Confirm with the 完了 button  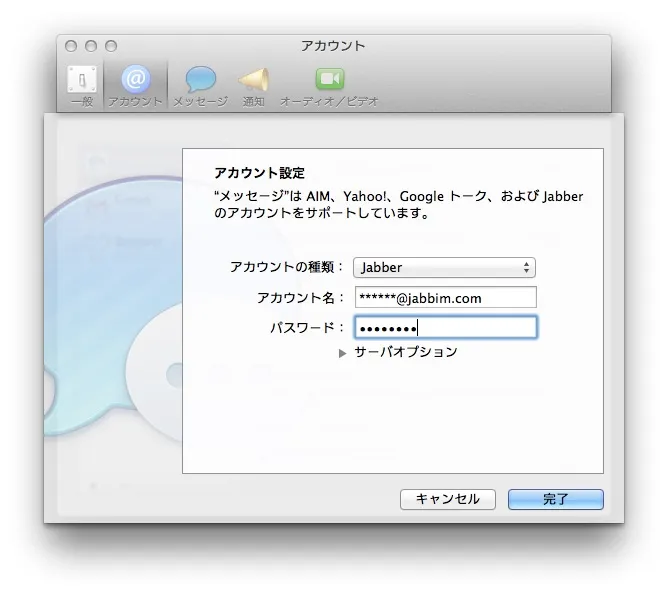555,499
